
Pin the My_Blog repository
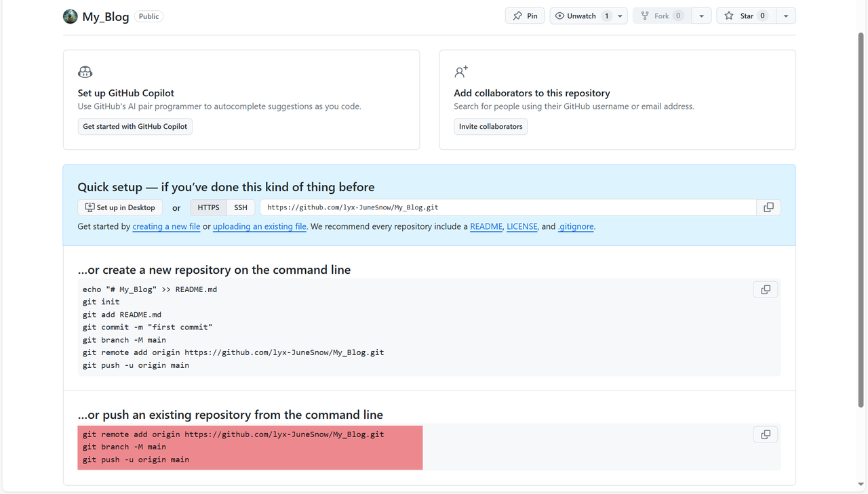click(x=525, y=16)
